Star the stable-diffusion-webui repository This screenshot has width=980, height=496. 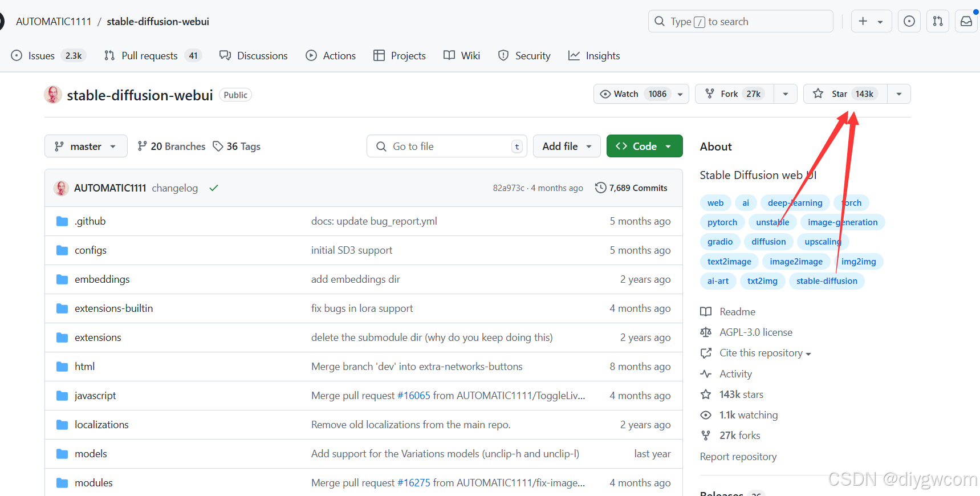[x=845, y=94]
